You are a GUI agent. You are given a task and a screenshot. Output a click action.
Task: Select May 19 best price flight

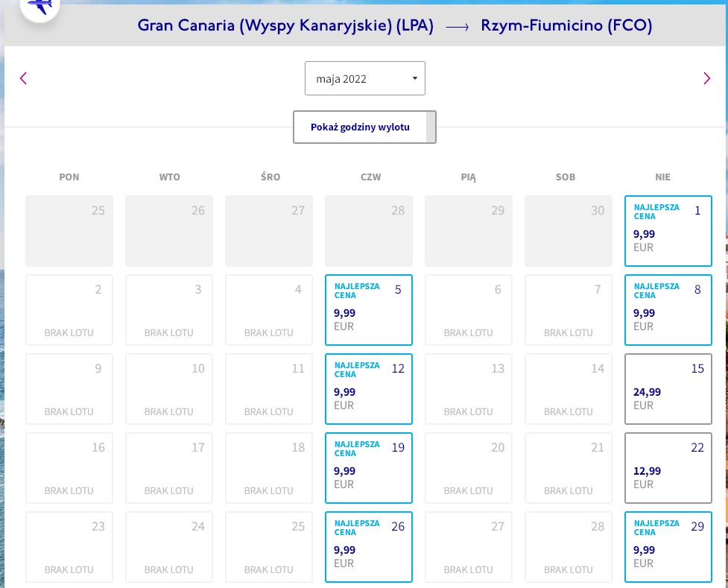click(369, 468)
